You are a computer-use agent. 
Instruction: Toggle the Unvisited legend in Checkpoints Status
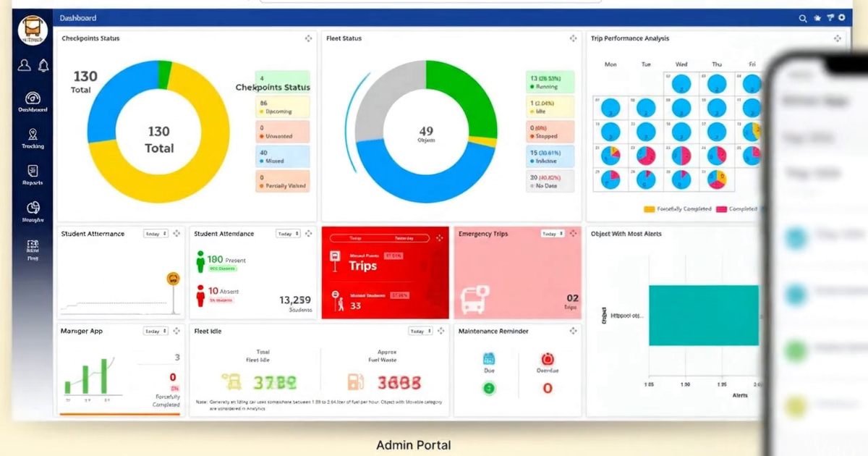tap(282, 132)
